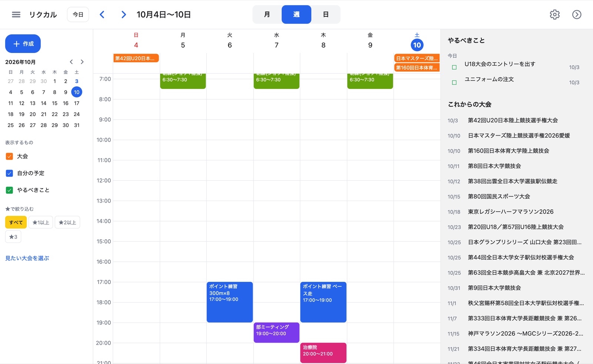Check off U18大会のエントリーを出す task
593x364 pixels.
[x=454, y=67]
